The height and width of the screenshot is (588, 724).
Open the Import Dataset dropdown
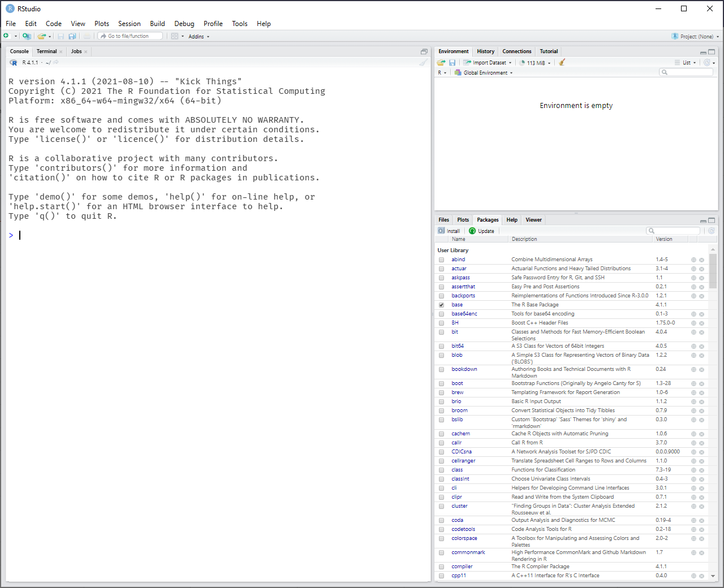pyautogui.click(x=487, y=63)
